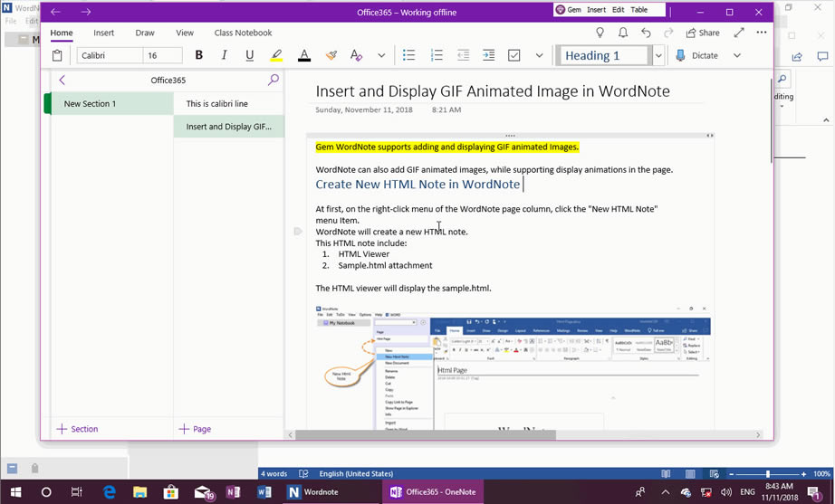Image resolution: width=835 pixels, height=504 pixels.
Task: Select the format painter icon
Action: 331,55
